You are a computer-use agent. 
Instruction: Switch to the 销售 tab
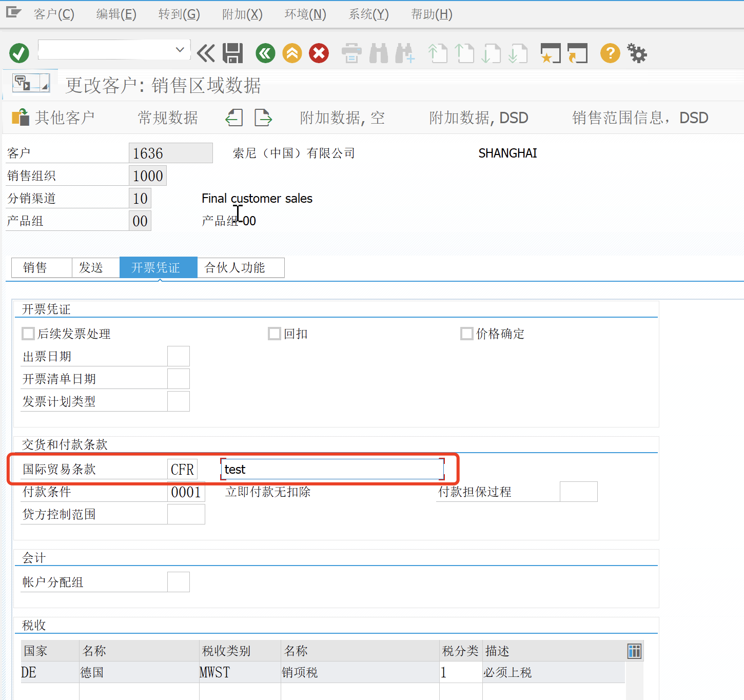click(x=42, y=268)
